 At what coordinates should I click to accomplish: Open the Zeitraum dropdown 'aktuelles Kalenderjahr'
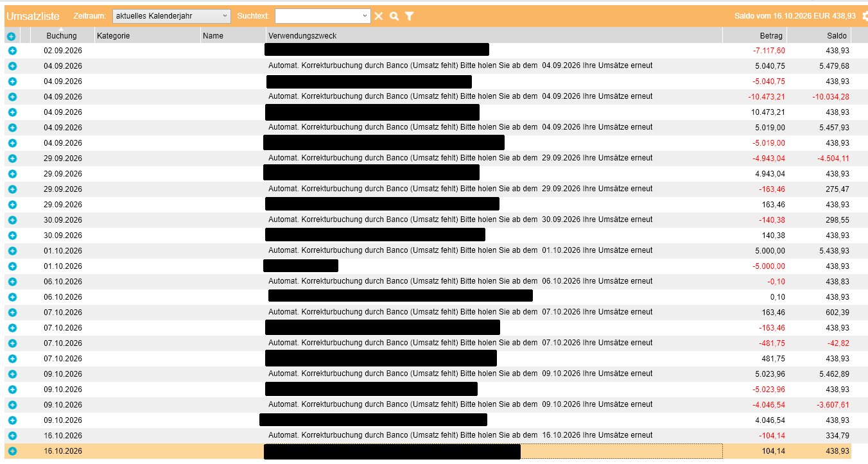[x=171, y=15]
